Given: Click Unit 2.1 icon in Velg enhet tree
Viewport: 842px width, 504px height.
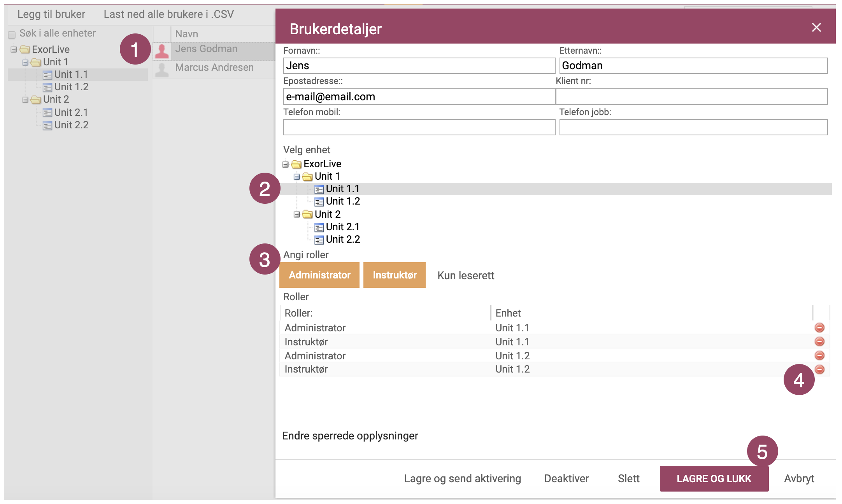Looking at the screenshot, I should (x=319, y=227).
